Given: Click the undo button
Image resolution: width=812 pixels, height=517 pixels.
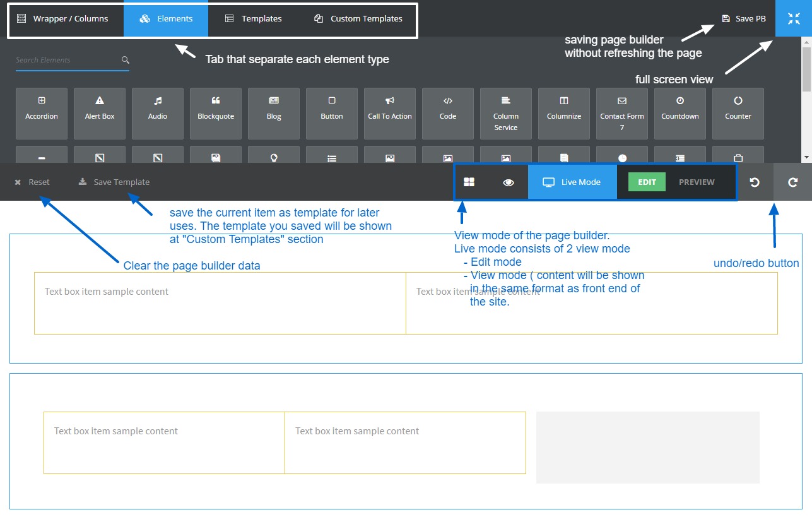Looking at the screenshot, I should 755,182.
